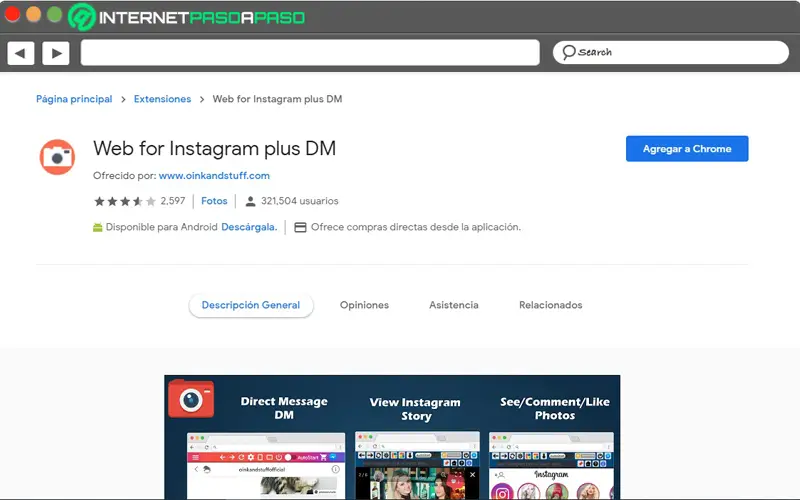Viewport: 800px width, 500px height.
Task: Click the magnifier icon in the Search box
Action: (x=568, y=52)
